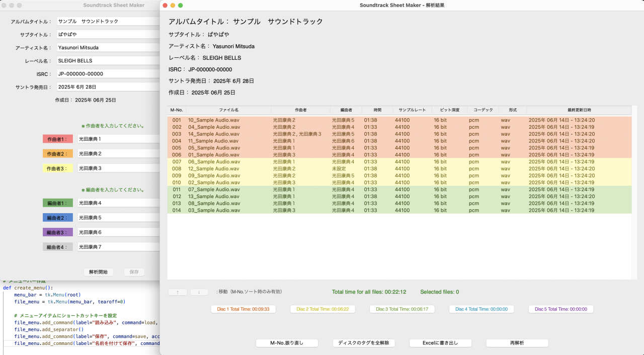Select row 002 04_Sample Audio.wav
The height and width of the screenshot is (355, 644).
click(x=399, y=127)
